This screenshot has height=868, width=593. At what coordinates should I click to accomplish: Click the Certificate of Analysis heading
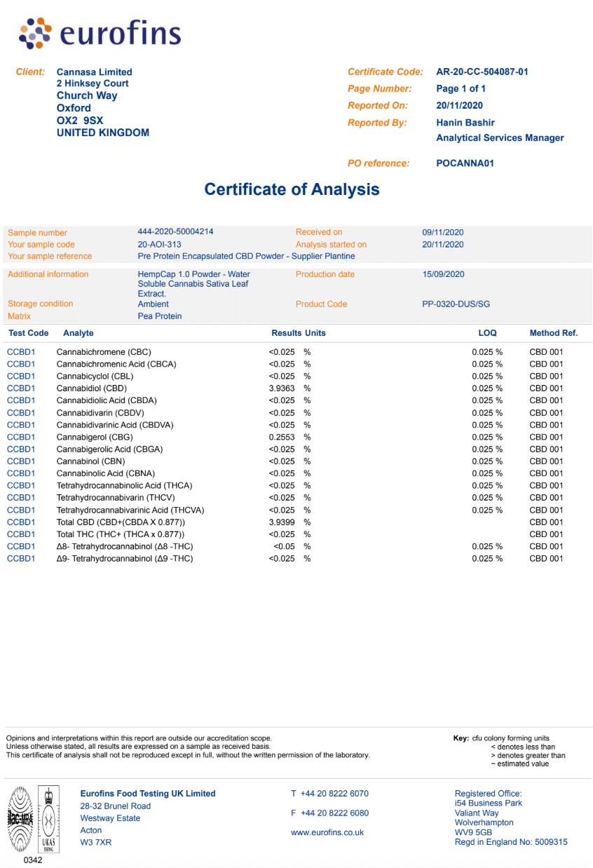click(x=292, y=189)
